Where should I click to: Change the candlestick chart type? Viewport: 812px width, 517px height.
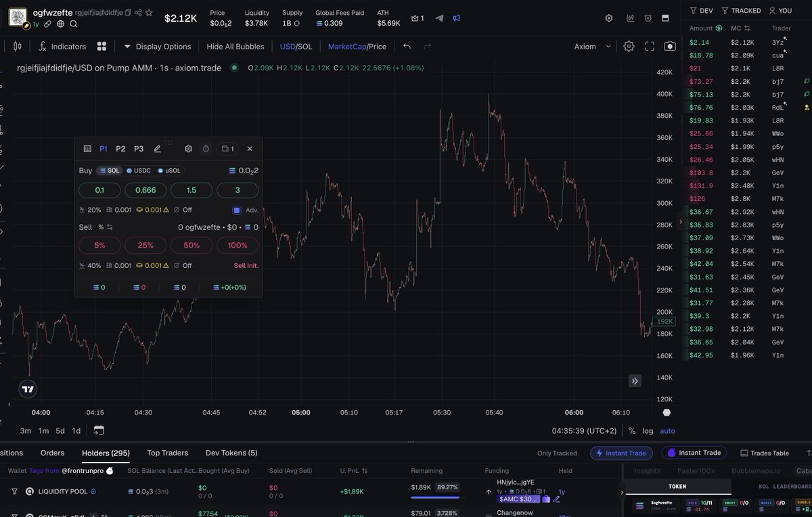(x=18, y=46)
